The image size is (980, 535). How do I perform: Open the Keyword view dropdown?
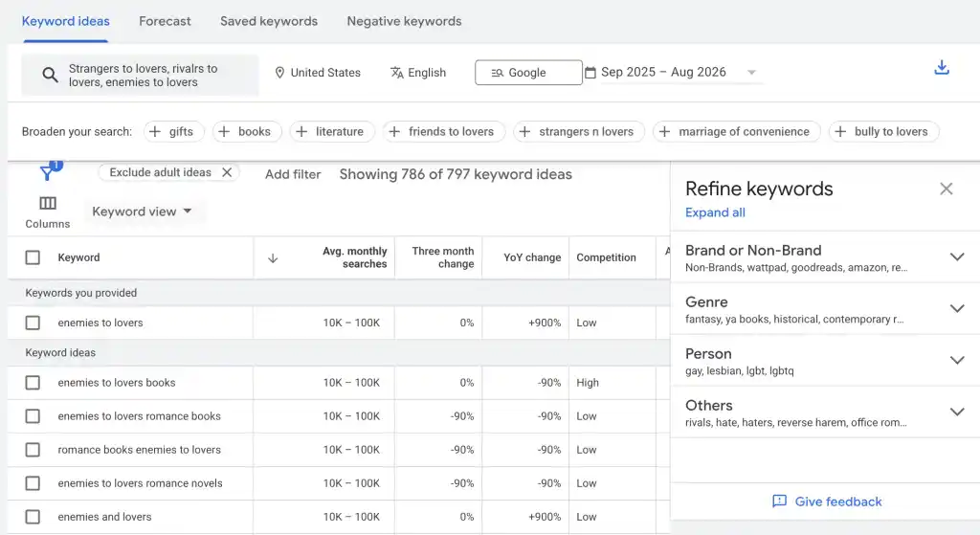click(142, 212)
